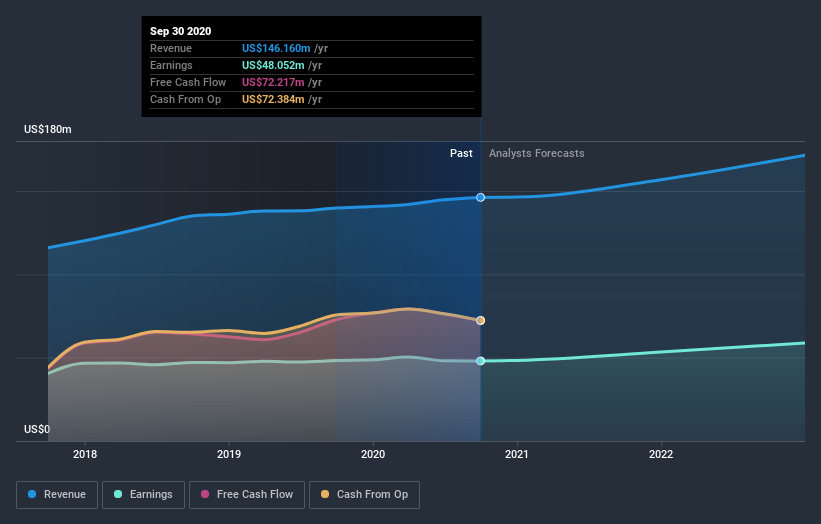Screen dimensions: 821x524
Task: Click the 2020 x-axis label
Action: click(x=373, y=454)
